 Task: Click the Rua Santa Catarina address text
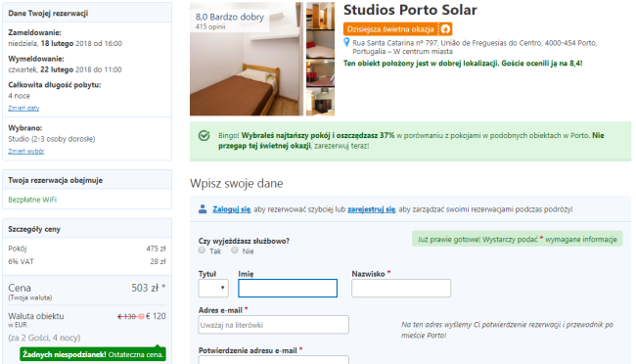coord(475,47)
